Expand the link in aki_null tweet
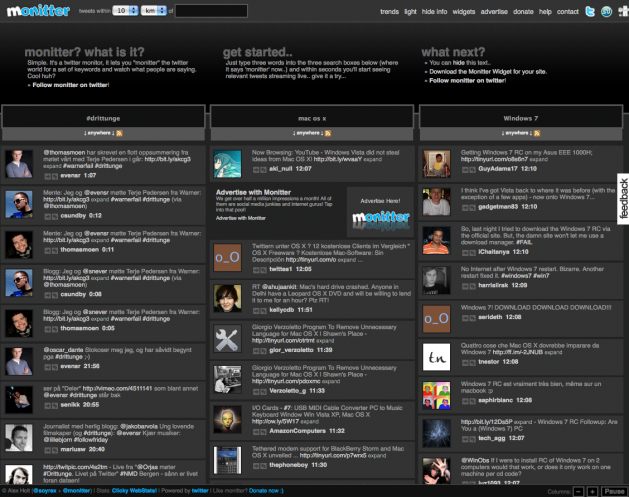Screen dimensions: 629x497 pyautogui.click(x=373, y=159)
